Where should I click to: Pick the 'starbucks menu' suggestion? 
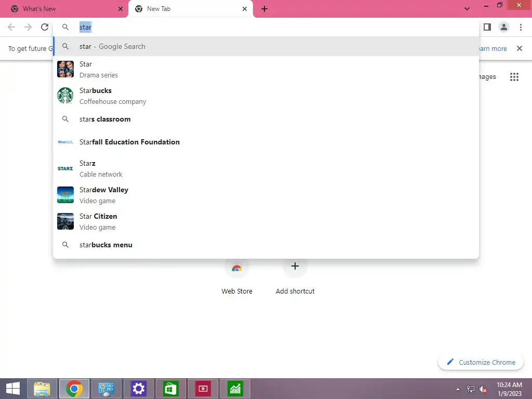(x=266, y=245)
